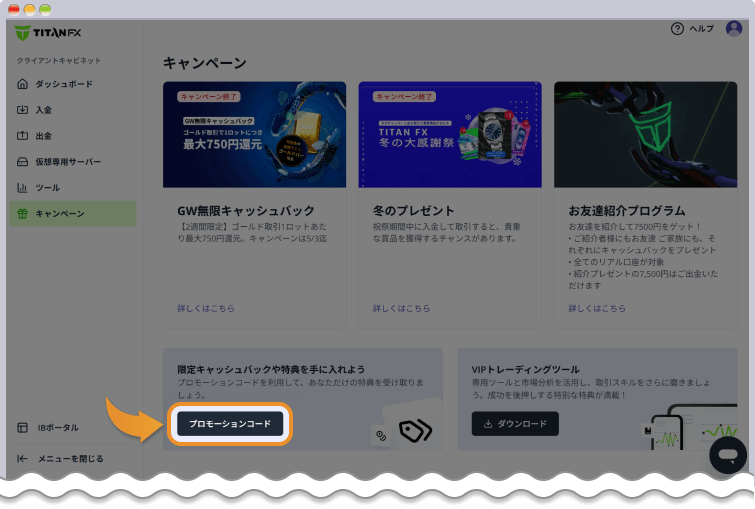The height and width of the screenshot is (509, 755).
Task: Open 詳しくはこちら under お友達紹介プログラム
Action: pyautogui.click(x=597, y=308)
